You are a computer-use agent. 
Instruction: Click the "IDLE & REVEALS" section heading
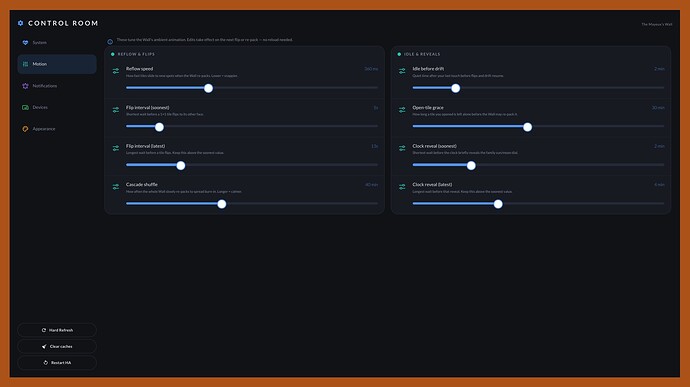(422, 54)
